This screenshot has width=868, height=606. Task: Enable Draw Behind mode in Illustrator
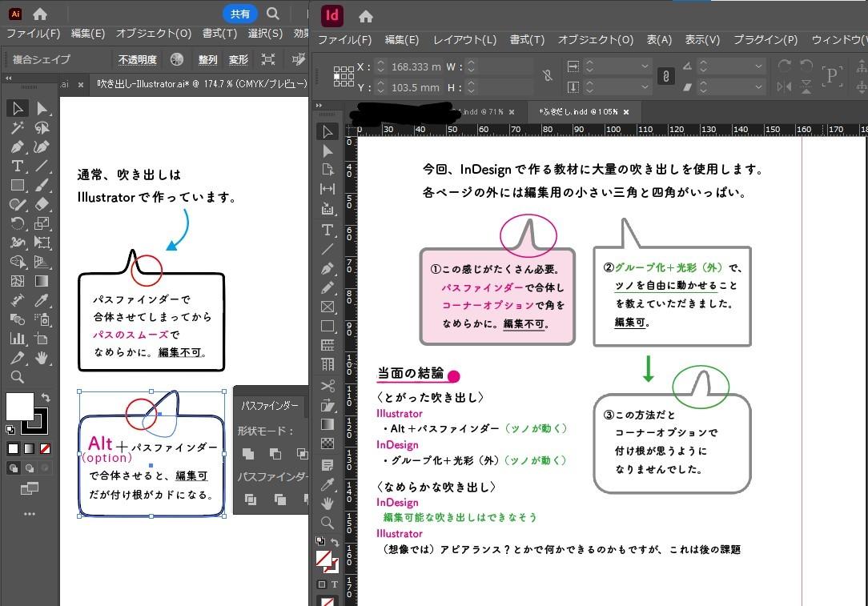30,468
